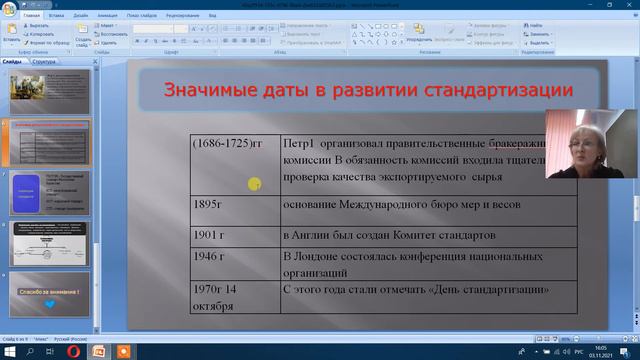Apply underline formatting
640x360 pixels.
(156, 41)
